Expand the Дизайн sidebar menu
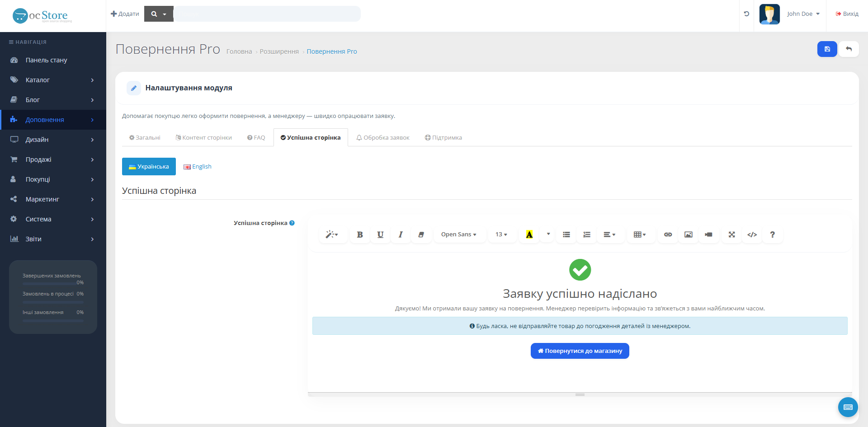The height and width of the screenshot is (427, 868). [53, 140]
